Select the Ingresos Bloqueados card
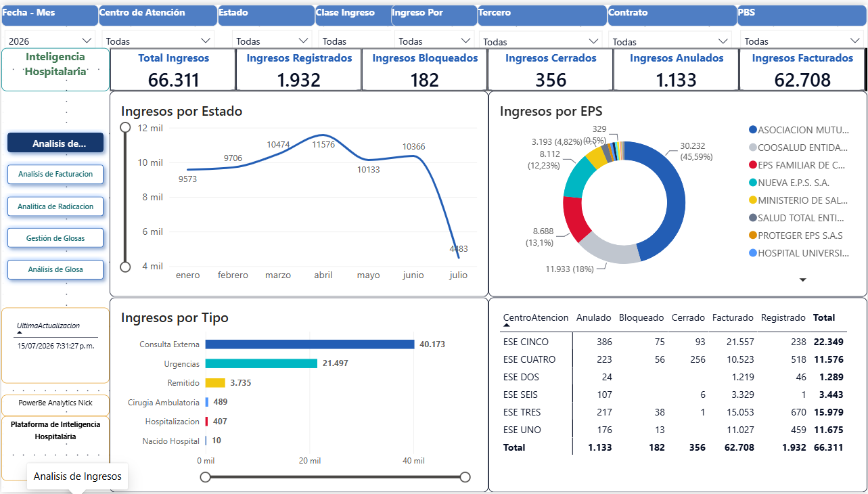Image resolution: width=868 pixels, height=494 pixels. (x=425, y=70)
